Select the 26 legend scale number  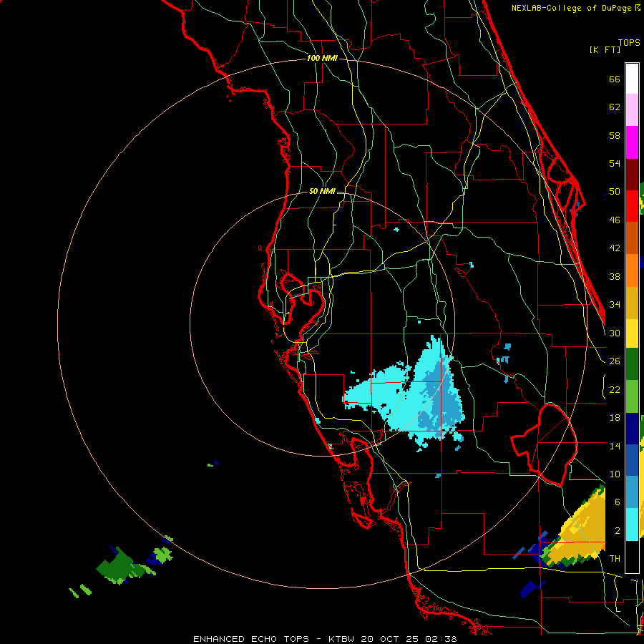615,361
